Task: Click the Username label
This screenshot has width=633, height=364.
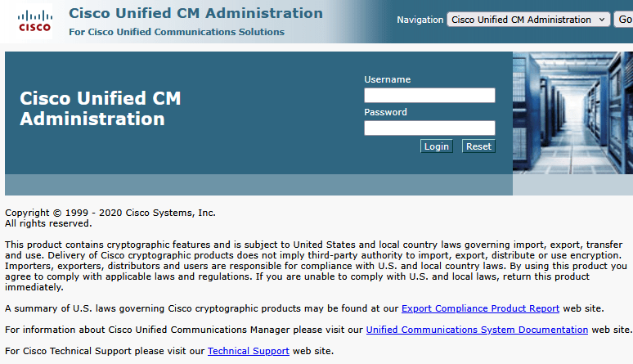Action: click(388, 79)
